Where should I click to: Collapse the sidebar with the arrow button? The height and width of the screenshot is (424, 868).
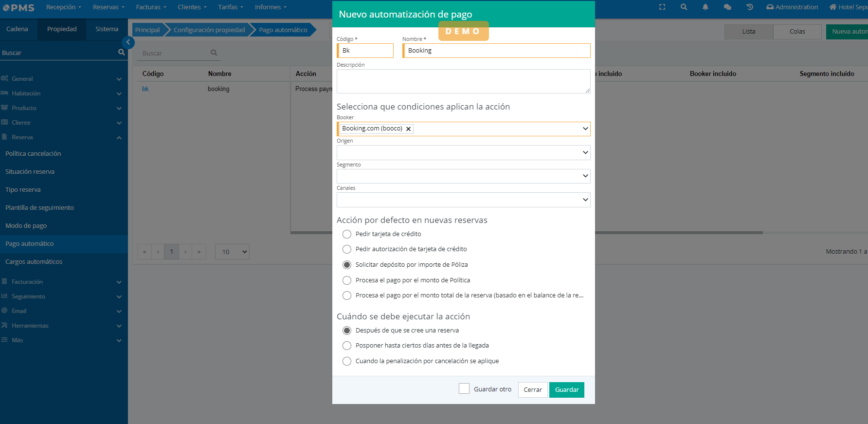click(x=128, y=42)
